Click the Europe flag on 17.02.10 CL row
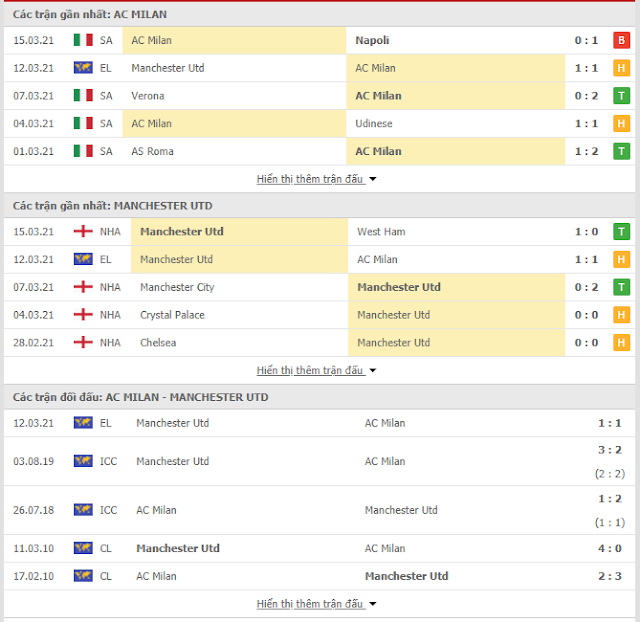Image resolution: width=640 pixels, height=622 pixels. [x=83, y=576]
